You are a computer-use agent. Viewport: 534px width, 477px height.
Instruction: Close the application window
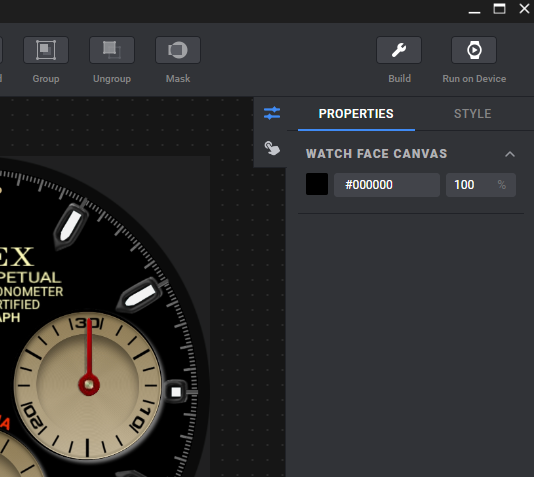[x=524, y=9]
